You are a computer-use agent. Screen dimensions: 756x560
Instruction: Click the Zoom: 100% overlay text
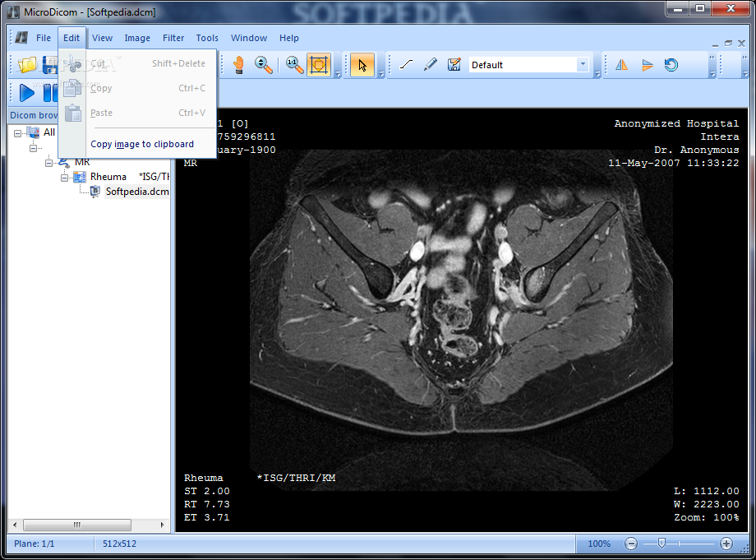707,517
